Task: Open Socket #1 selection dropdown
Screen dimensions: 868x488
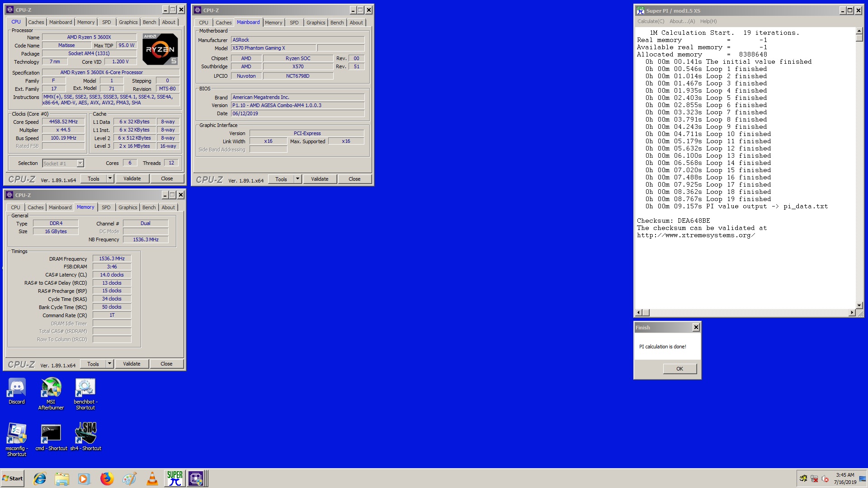Action: click(80, 164)
